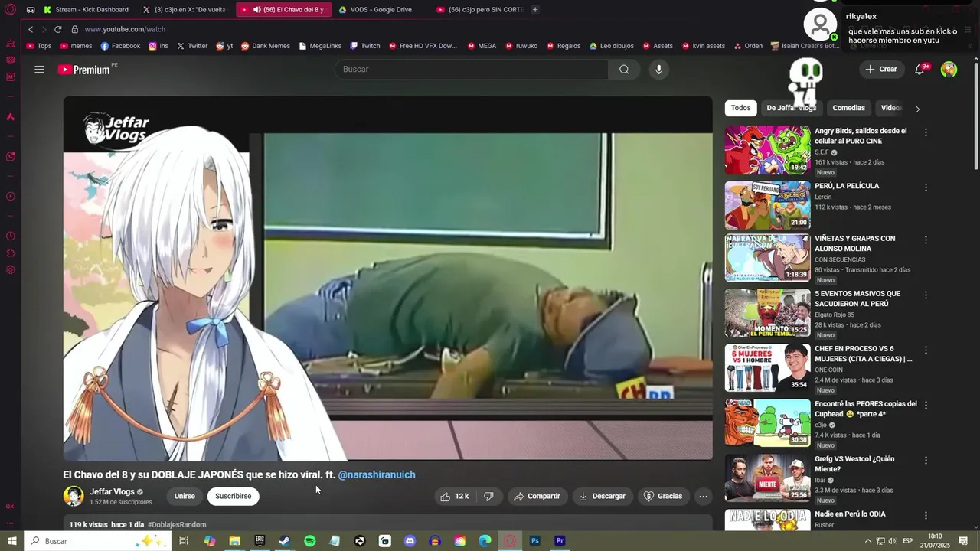Open the Jeffar Vlogs channel avatar
The image size is (980, 551).
coord(73,496)
